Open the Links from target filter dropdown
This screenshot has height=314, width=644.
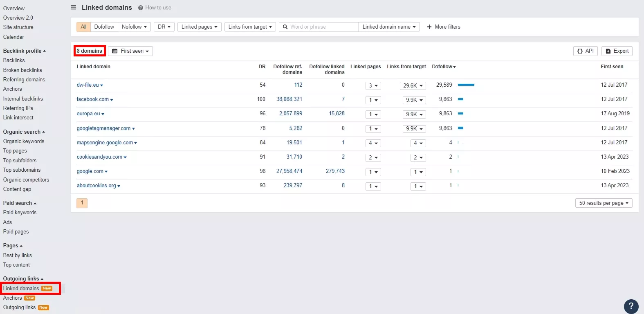(x=250, y=27)
